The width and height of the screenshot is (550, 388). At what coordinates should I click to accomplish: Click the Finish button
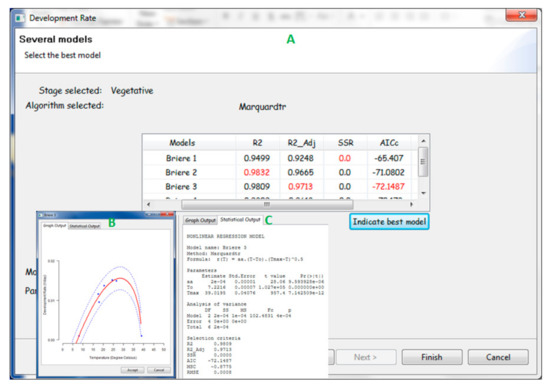(x=432, y=357)
